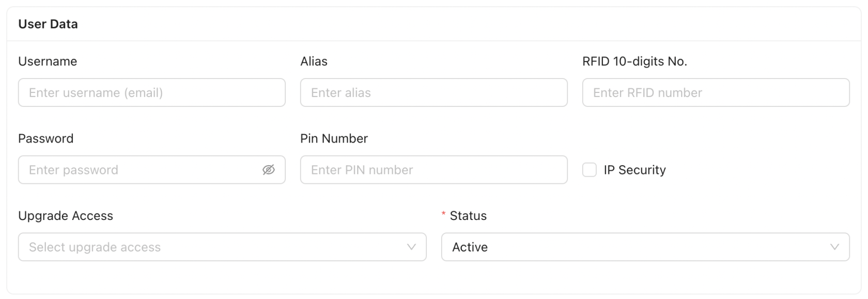Click the Password field label
Image resolution: width=868 pixels, height=299 pixels.
coord(45,138)
